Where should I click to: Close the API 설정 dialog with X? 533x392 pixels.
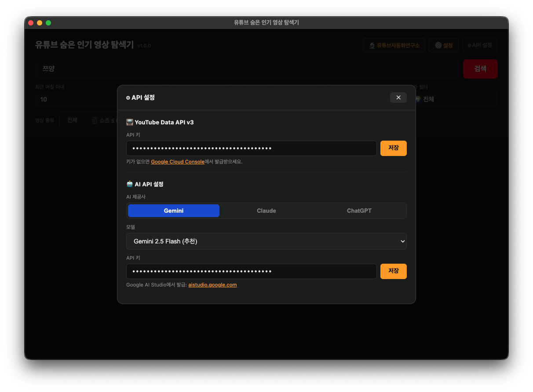[x=398, y=98]
